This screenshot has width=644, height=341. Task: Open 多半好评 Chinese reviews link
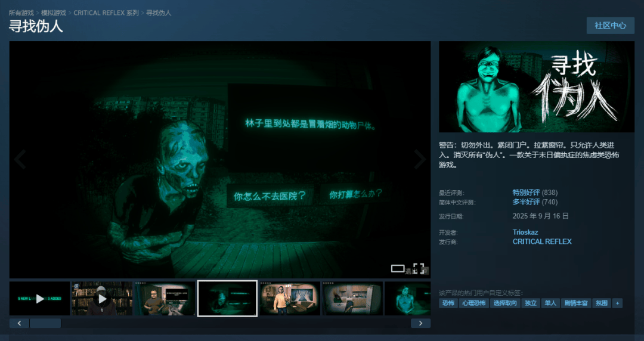click(x=526, y=201)
